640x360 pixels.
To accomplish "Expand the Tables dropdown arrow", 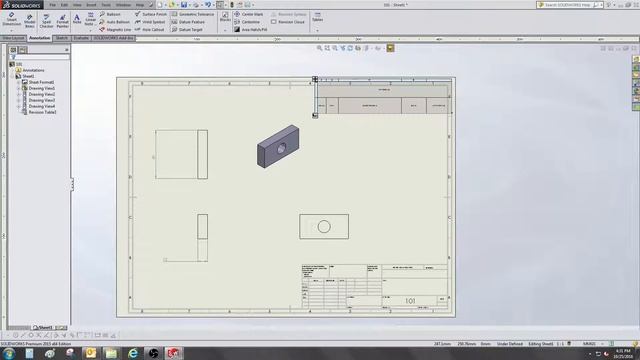I will tap(317, 30).
